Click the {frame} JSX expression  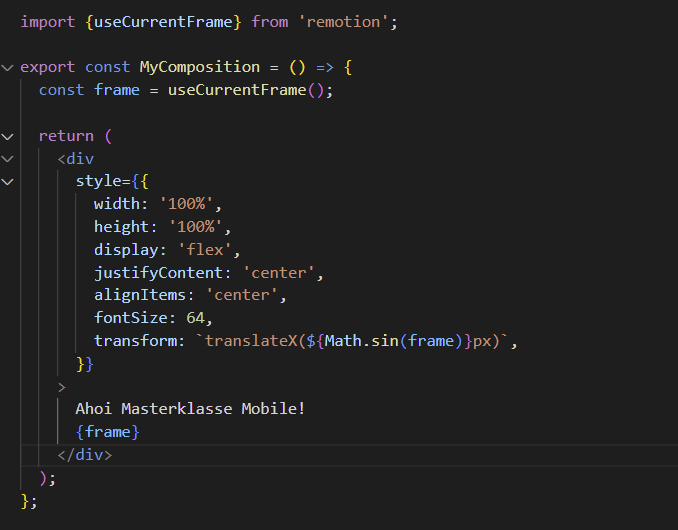108,431
